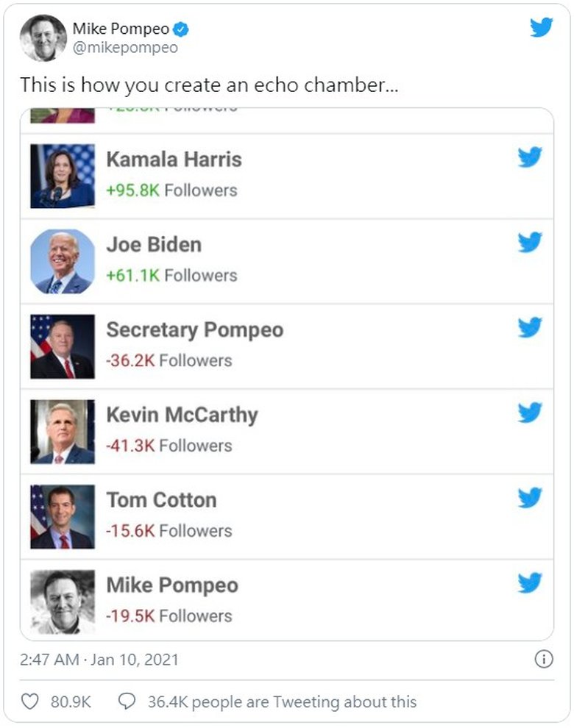Click the Secretary Pompeo account name
Image resolution: width=574 pixels, height=728 pixels.
coord(194,329)
